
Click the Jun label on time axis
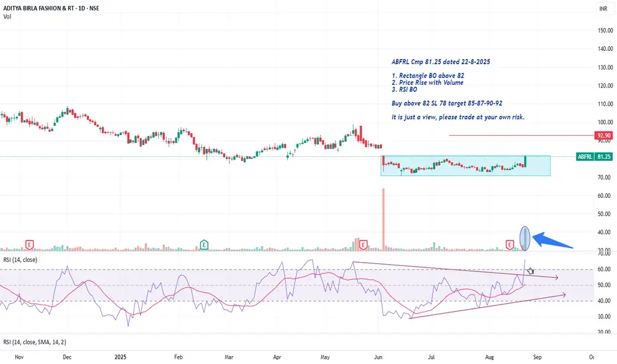pos(378,357)
